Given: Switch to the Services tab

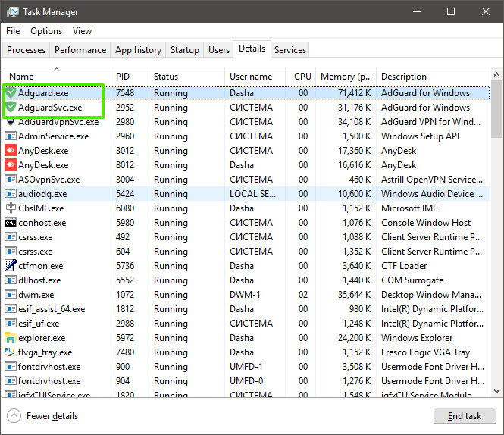Looking at the screenshot, I should pos(290,50).
